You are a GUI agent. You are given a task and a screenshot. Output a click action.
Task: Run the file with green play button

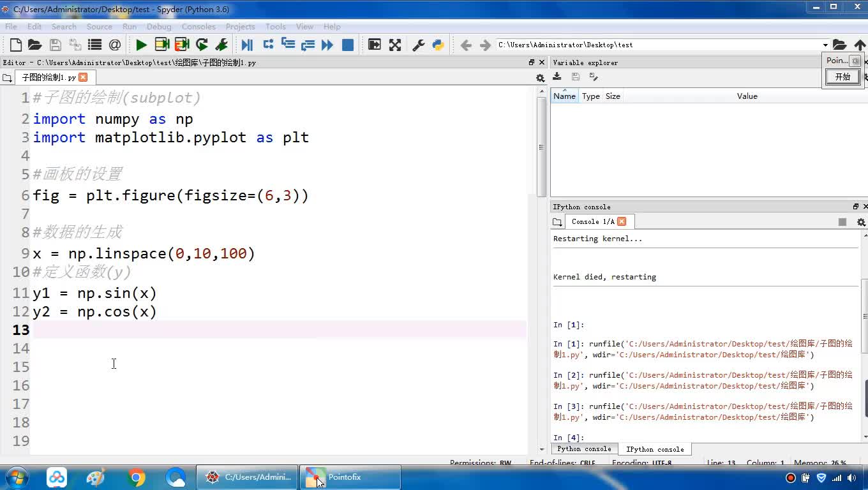tap(141, 45)
